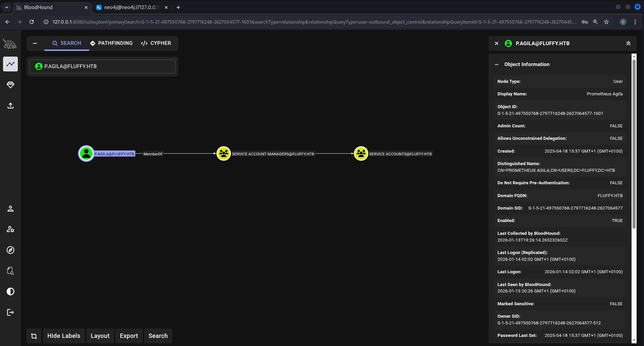Open the Privilege Zones diamond icon
Screen dimensions: 644x346
(x=10, y=85)
